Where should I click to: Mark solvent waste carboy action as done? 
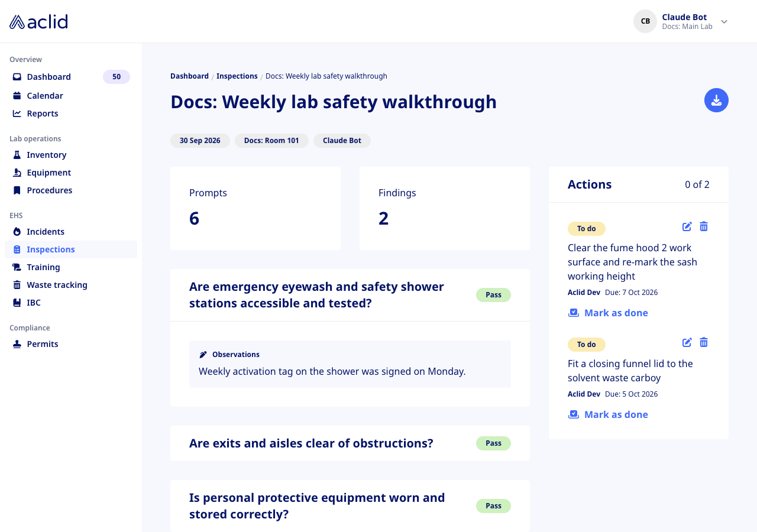tap(608, 414)
